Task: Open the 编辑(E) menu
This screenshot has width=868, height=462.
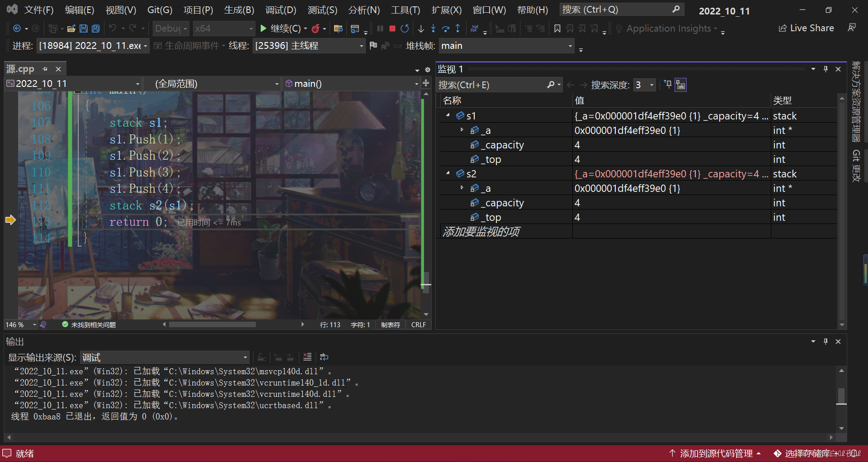Action: tap(80, 10)
